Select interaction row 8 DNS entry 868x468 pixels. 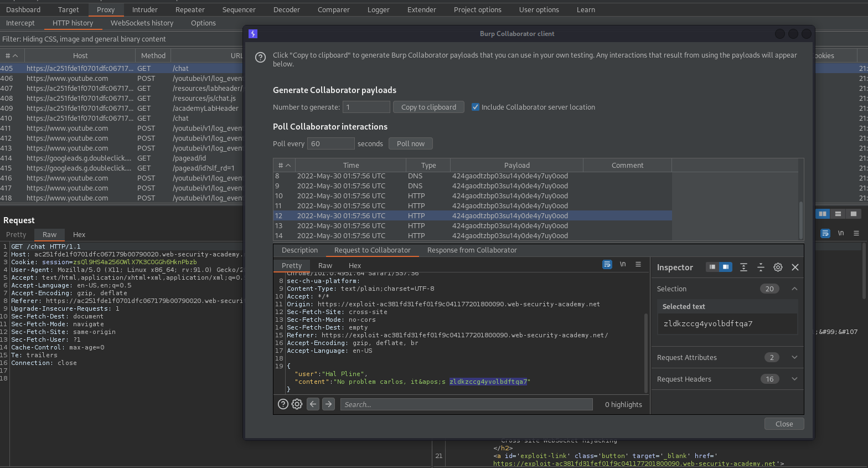click(472, 176)
